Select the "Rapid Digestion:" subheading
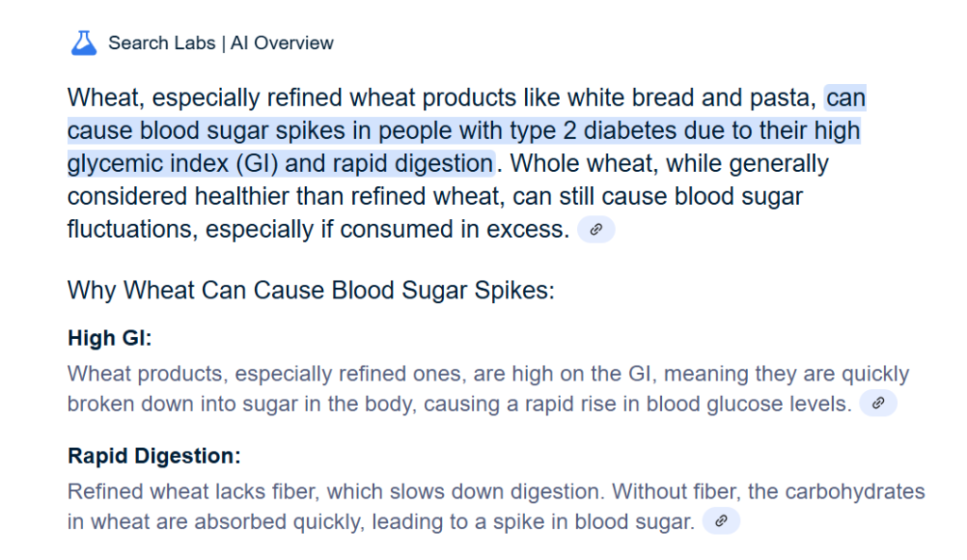This screenshot has width=967, height=560. (154, 456)
